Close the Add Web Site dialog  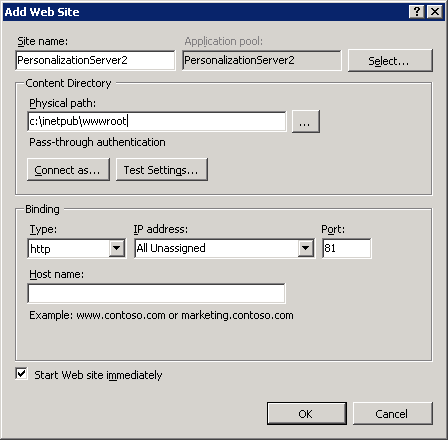(x=435, y=12)
